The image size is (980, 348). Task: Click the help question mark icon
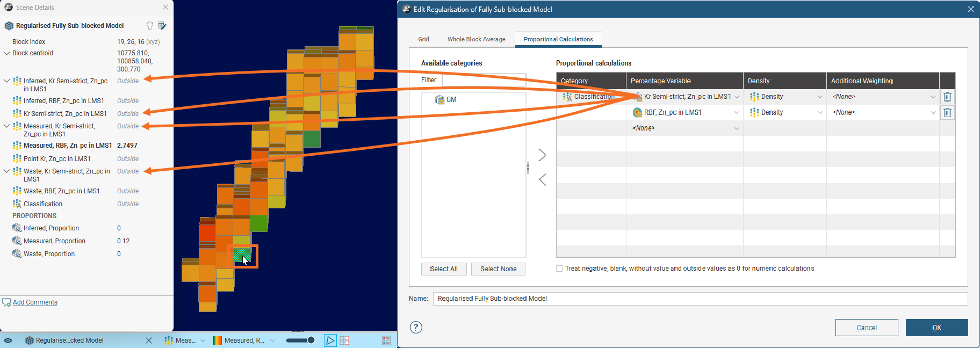[x=416, y=328]
